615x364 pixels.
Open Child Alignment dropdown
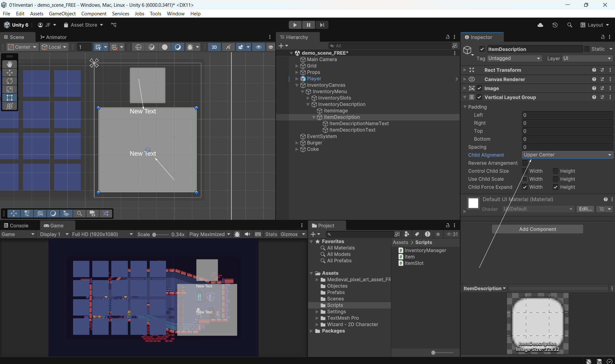[x=567, y=155]
